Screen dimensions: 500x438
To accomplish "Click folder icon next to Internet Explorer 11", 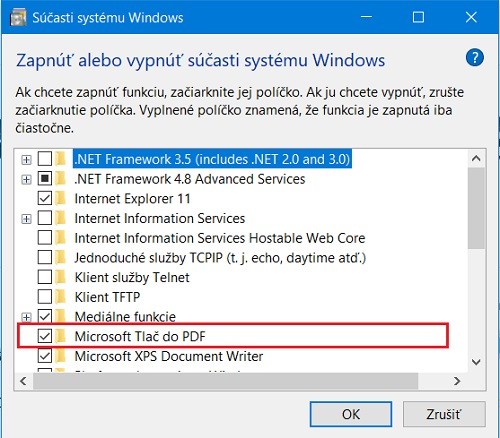I will [61, 198].
